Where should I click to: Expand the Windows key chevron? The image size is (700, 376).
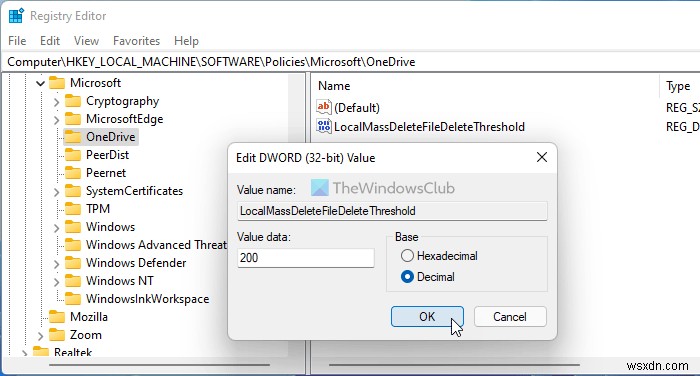click(56, 228)
